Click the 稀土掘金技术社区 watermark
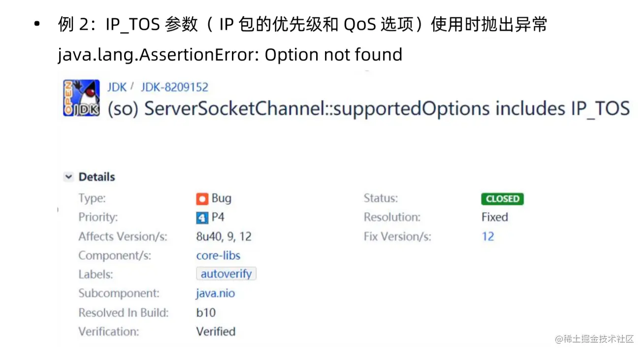The image size is (644, 354). 594,339
